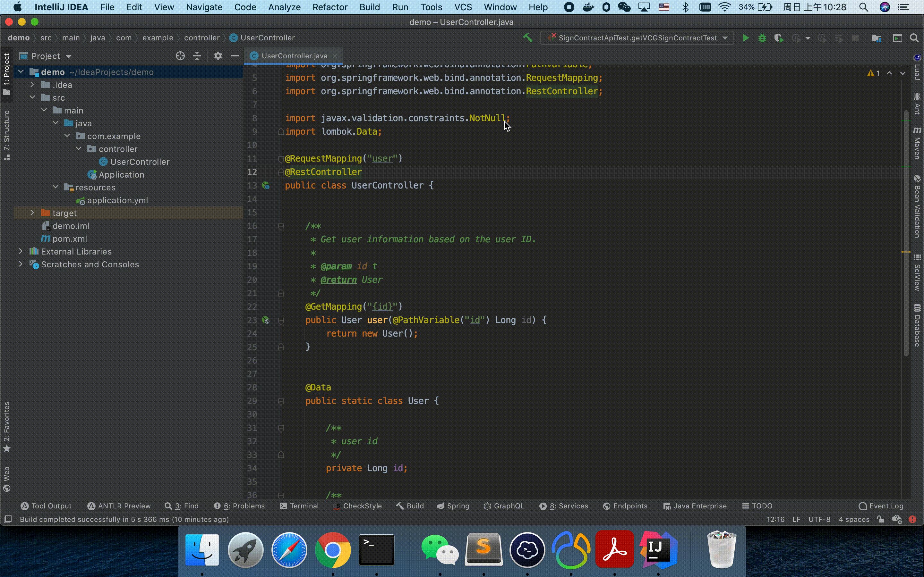Select application.yml in the project tree
Image resolution: width=924 pixels, height=577 pixels.
[117, 200]
